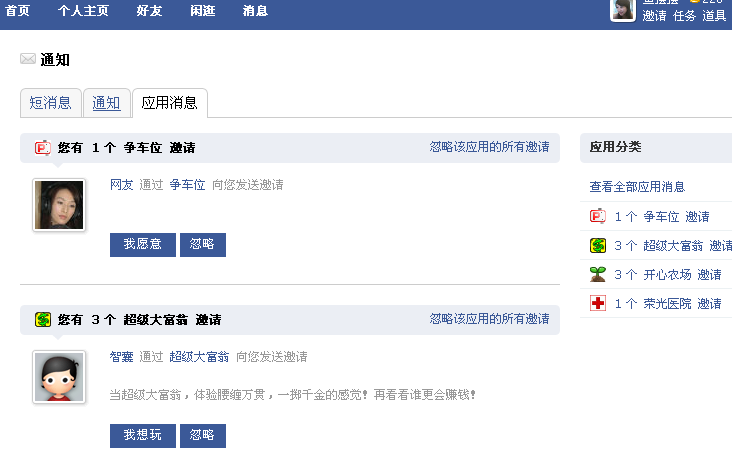Click the 超级大富翁 icon in the invitation header

43,320
